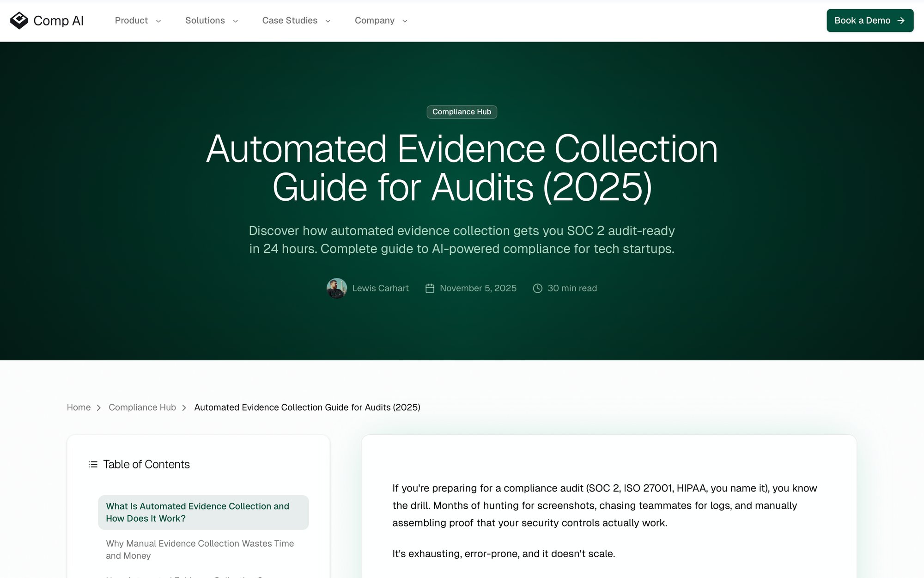The image size is (924, 578).
Task: Click the Lewis Carhart author name
Action: pyautogui.click(x=380, y=288)
